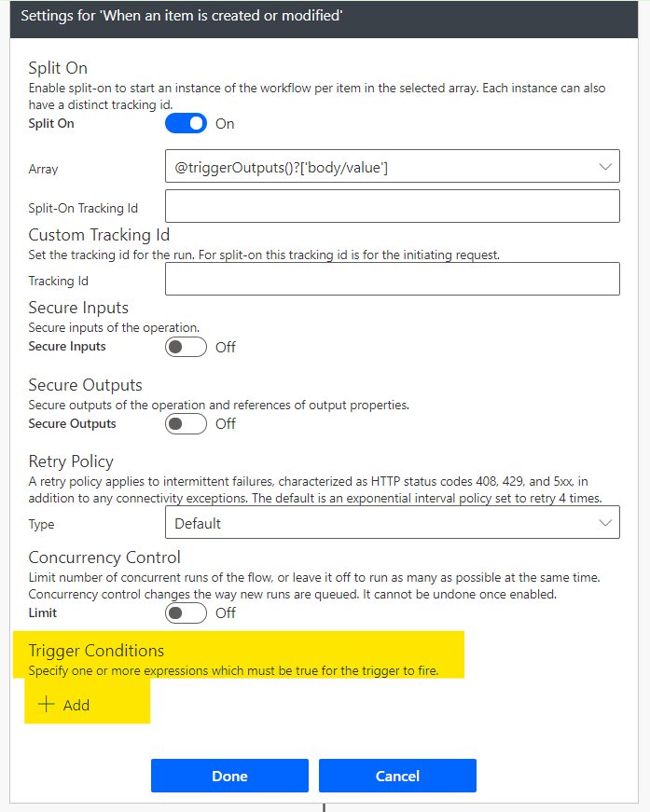
Task: Enable the Secure Outputs toggle
Action: point(186,423)
